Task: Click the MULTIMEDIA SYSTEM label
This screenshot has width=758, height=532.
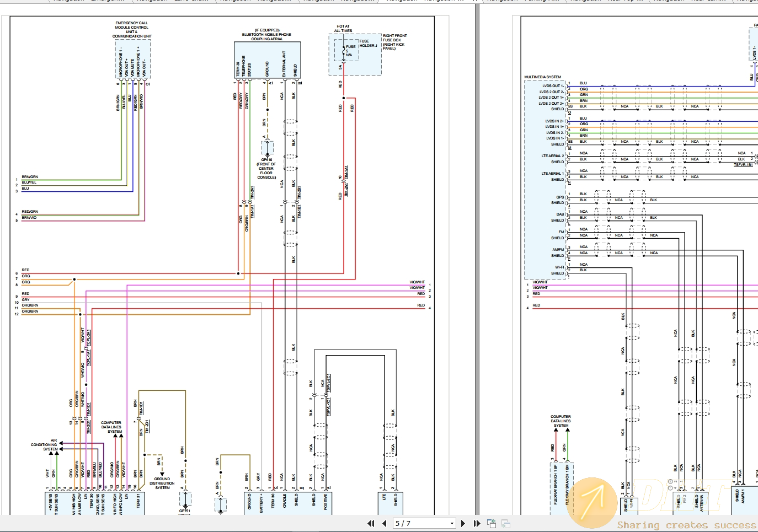Action: (x=542, y=77)
